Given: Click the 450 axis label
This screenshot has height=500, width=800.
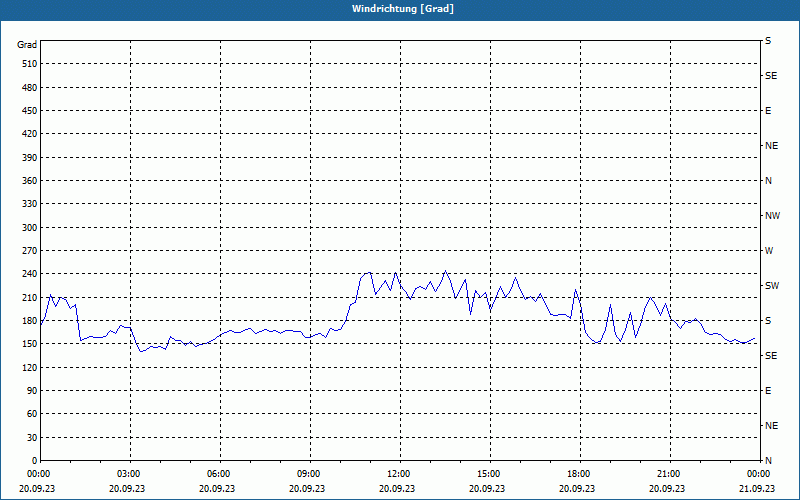Looking at the screenshot, I should pyautogui.click(x=30, y=111).
